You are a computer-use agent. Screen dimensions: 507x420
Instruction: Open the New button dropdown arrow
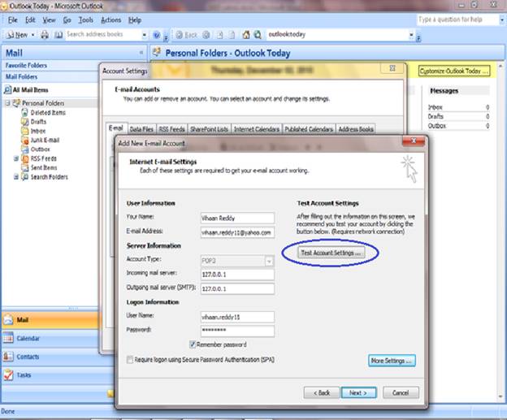[32, 35]
